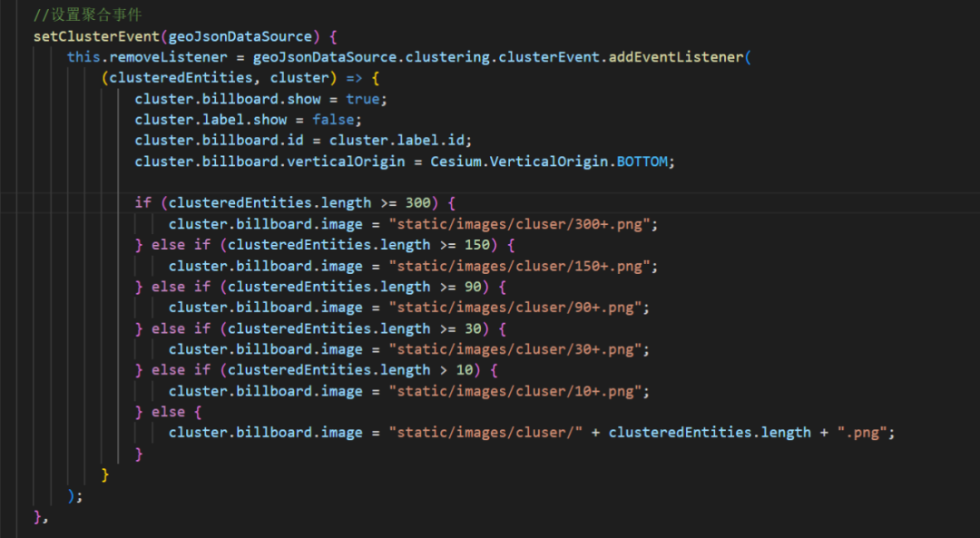Click the BOTTOM constant

[x=642, y=161]
